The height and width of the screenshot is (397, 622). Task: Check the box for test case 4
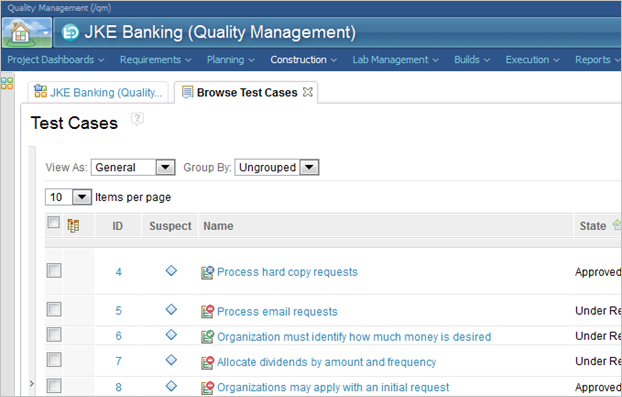click(54, 271)
